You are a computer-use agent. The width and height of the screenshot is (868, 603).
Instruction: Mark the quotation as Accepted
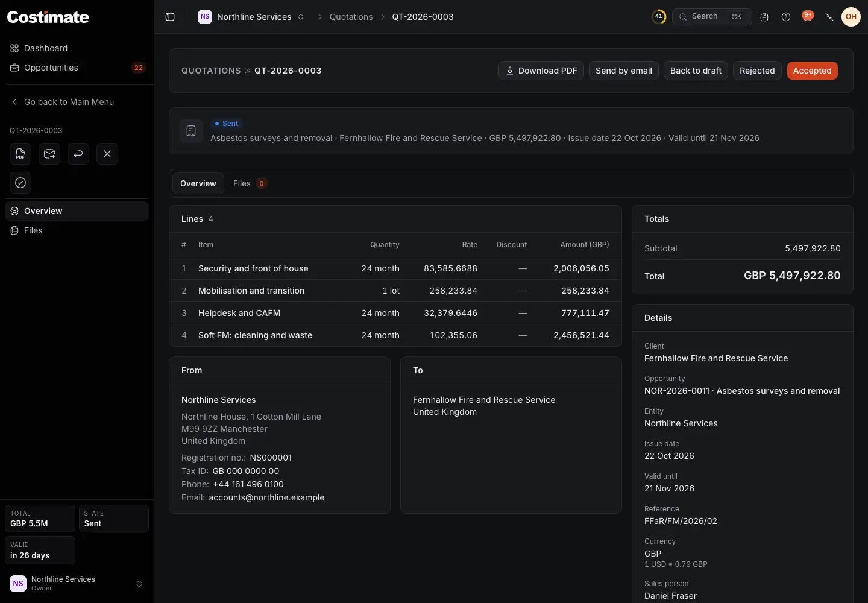tap(812, 71)
